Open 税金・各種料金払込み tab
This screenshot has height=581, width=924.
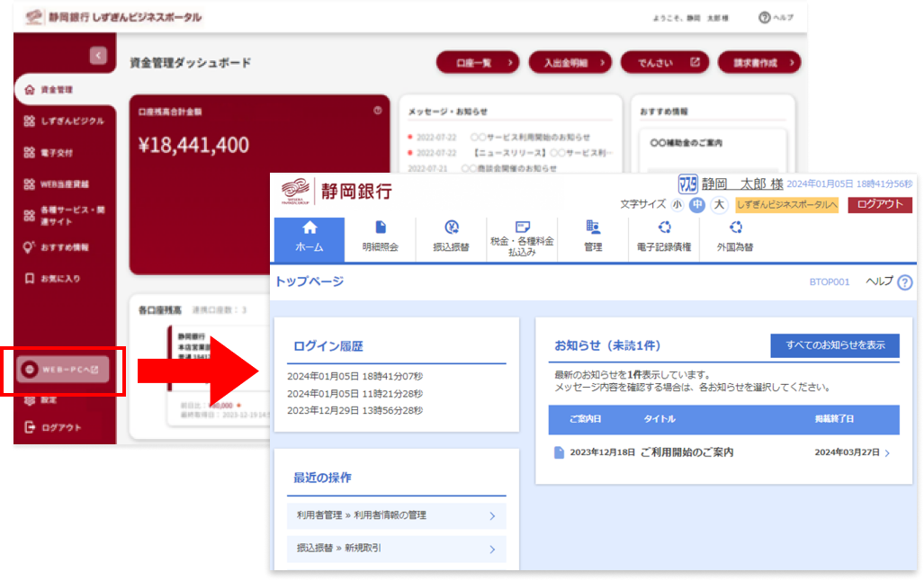tap(522, 239)
